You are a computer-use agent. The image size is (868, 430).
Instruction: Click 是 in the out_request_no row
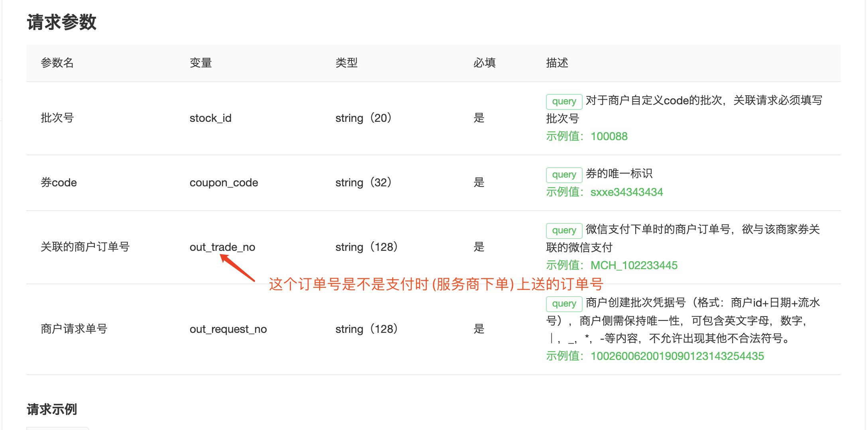479,329
